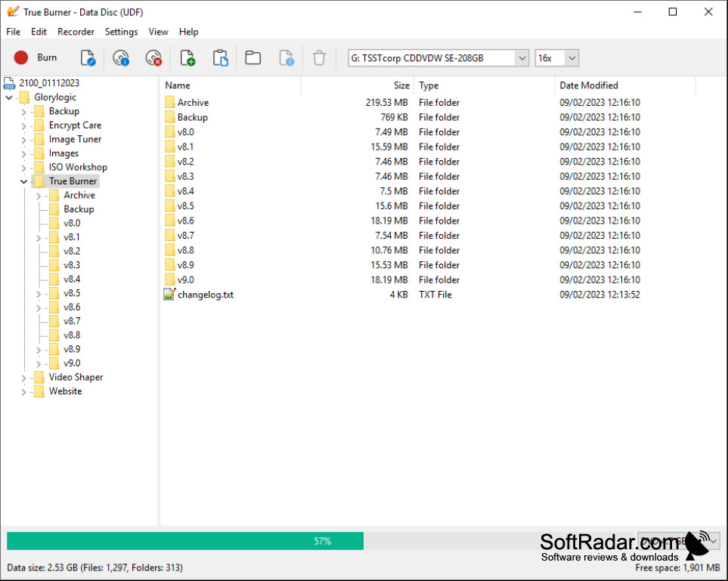Sort by the Date Modified column header
The width and height of the screenshot is (728, 581).
pos(625,85)
